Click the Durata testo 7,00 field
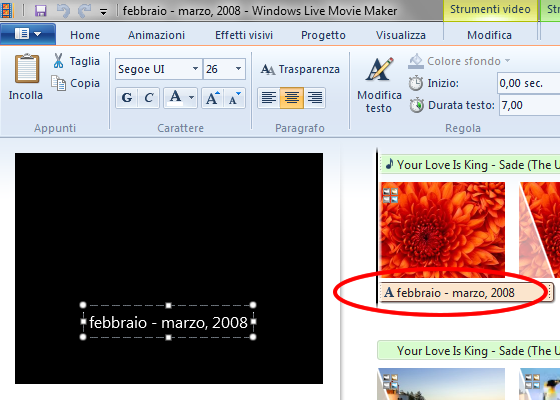Image resolution: width=560 pixels, height=400 pixels. pyautogui.click(x=530, y=105)
